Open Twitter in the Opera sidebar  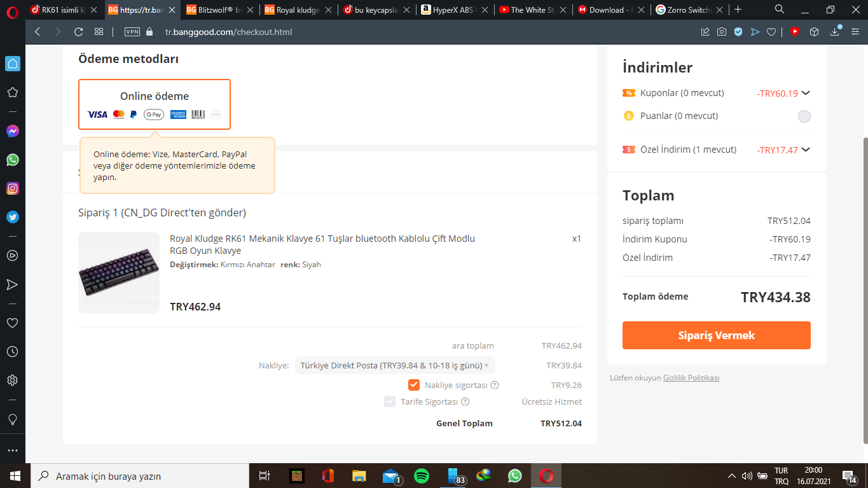(12, 217)
